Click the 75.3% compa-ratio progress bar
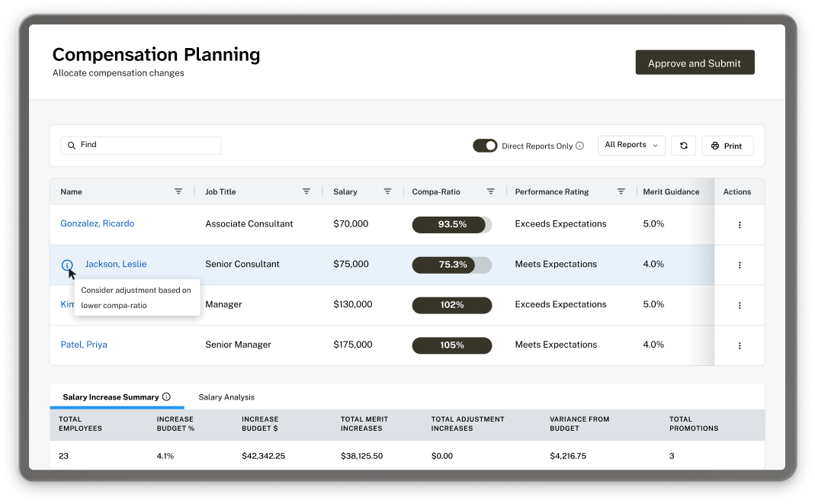815x504 pixels. pos(452,265)
